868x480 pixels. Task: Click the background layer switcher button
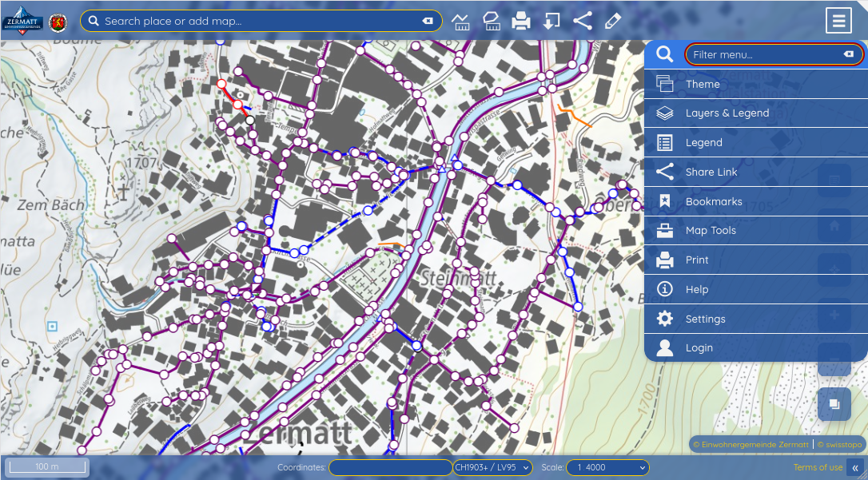[834, 404]
